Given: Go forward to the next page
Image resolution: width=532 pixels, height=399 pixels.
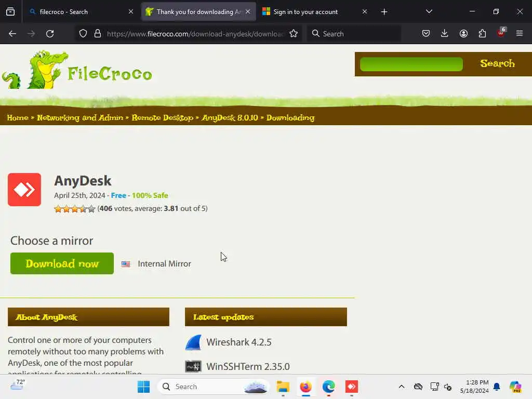Looking at the screenshot, I should click(31, 34).
